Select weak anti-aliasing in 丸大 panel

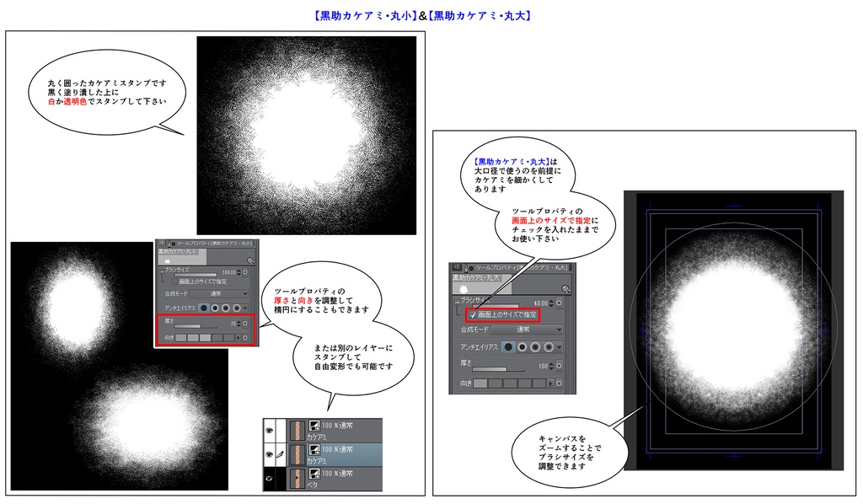[523, 347]
